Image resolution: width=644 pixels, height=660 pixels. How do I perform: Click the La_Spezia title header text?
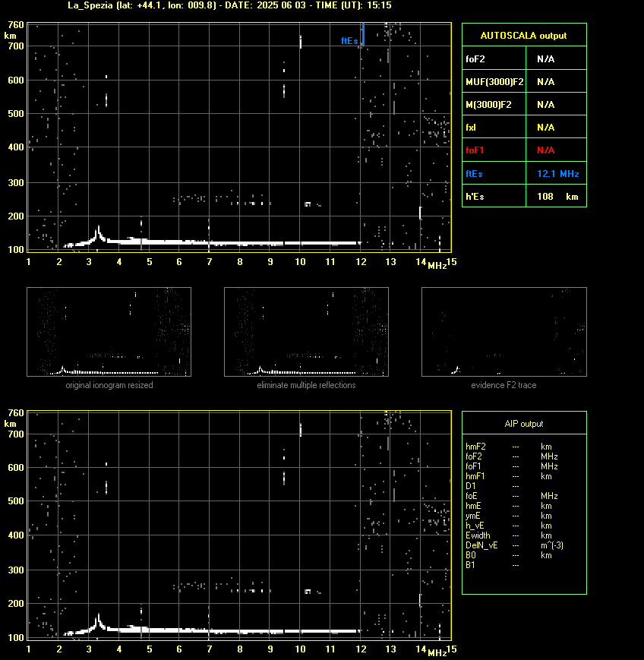click(229, 5)
